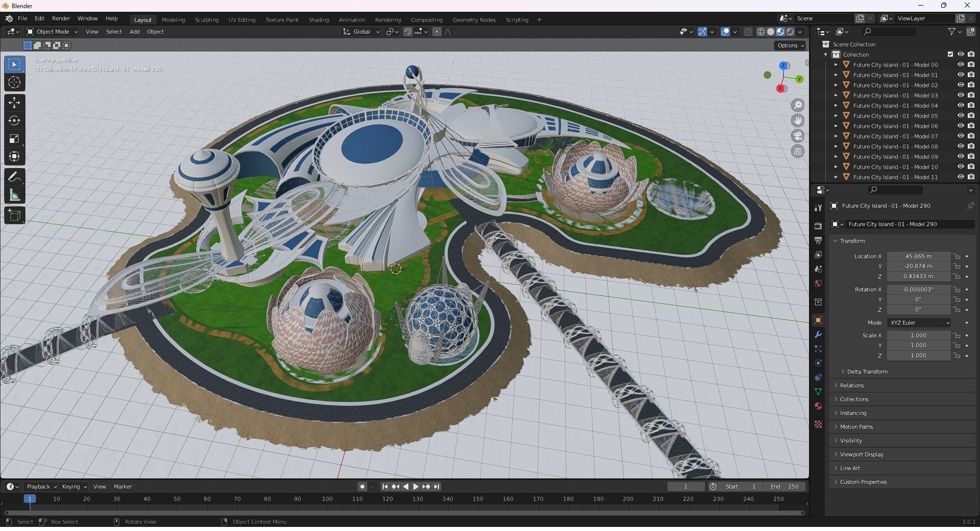Click the Marker menu in timeline
This screenshot has height=531, width=980.
click(122, 487)
